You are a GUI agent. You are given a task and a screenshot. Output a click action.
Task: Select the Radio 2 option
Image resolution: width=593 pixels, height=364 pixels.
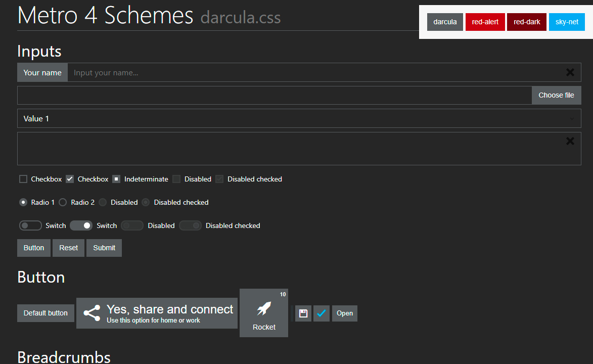click(x=63, y=202)
